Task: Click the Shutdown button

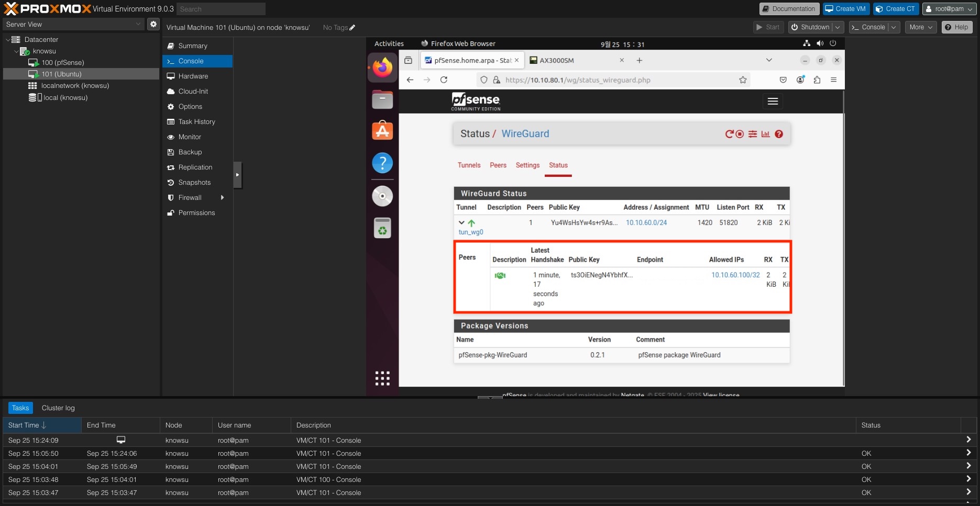Action: 810,27
